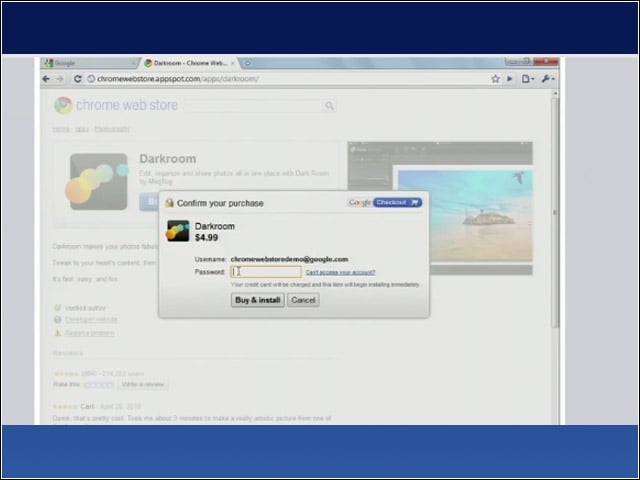Screen dimensions: 640x480
Task: Click the Google Checkout badge
Action: pos(384,202)
